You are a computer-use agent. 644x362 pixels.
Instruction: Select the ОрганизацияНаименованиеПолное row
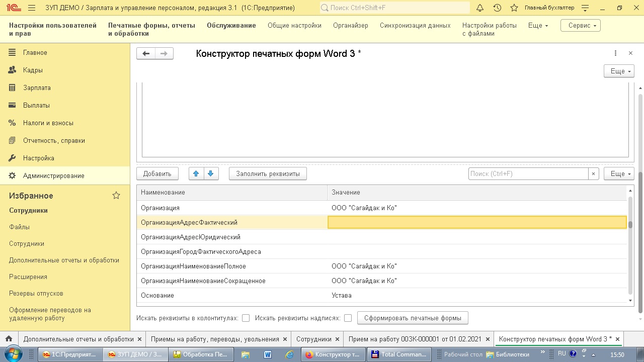tap(381, 266)
